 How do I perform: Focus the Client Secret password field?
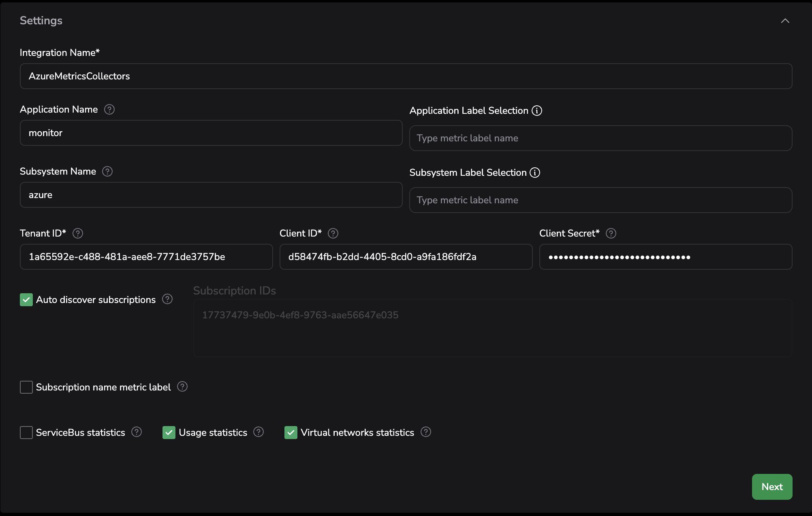[665, 257]
